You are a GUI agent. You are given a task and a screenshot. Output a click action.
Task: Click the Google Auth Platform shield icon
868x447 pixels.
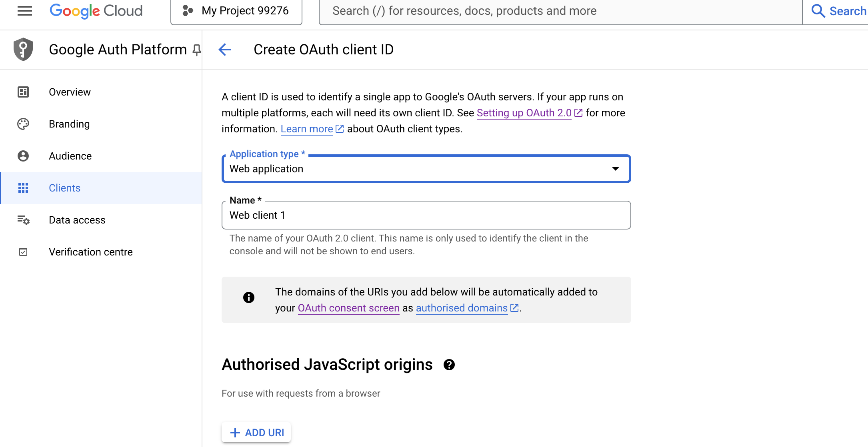[x=23, y=50]
